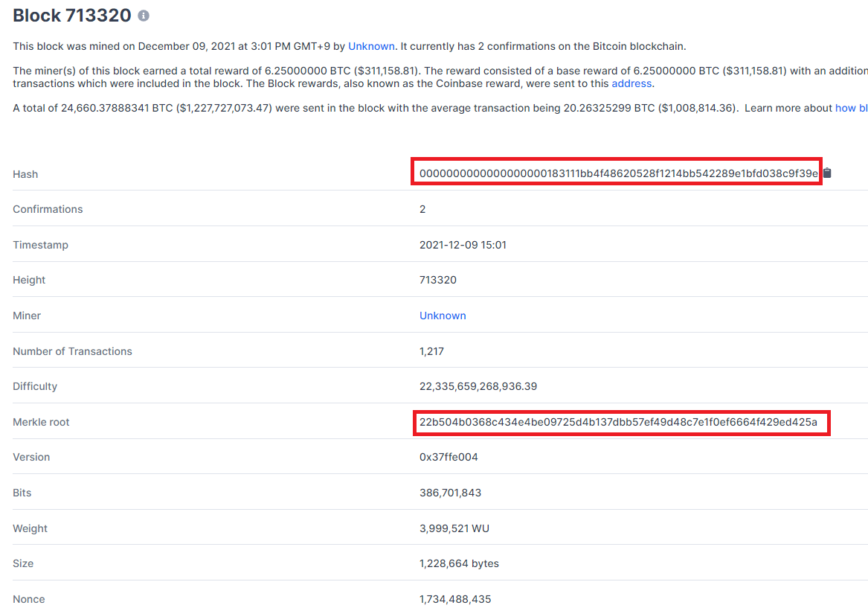868x611 pixels.
Task: Click the info icon next to Block 713320
Action: point(144,16)
